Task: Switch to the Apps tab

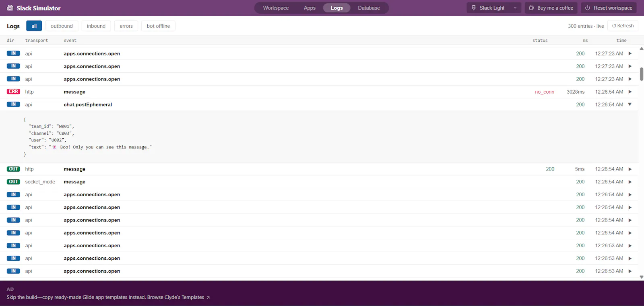Action: 310,8
